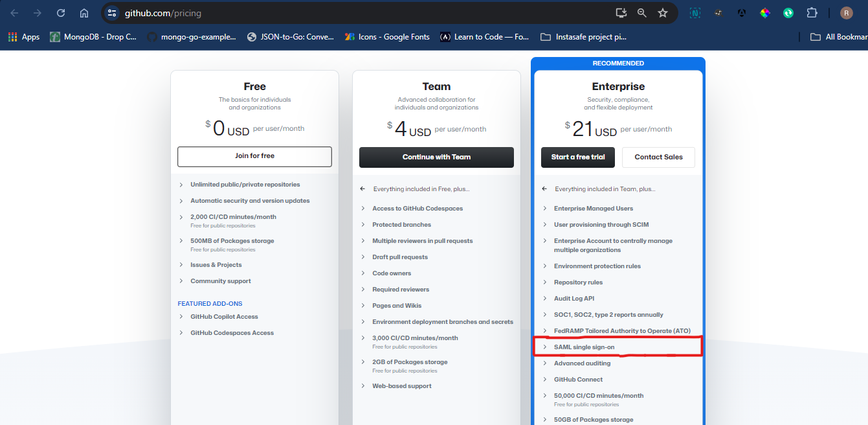Open Instasafe project folder bookmark

click(x=584, y=37)
